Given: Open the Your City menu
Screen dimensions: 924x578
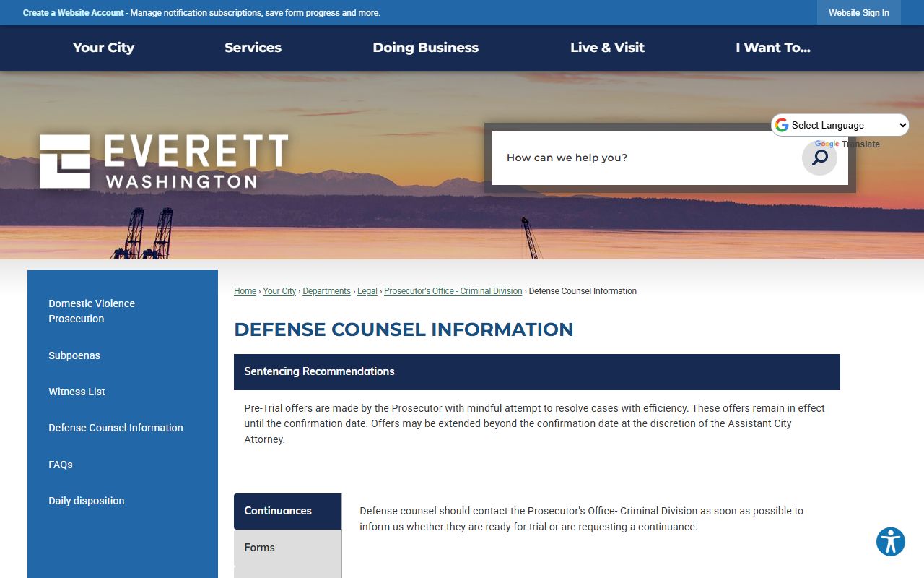Looking at the screenshot, I should (x=103, y=48).
